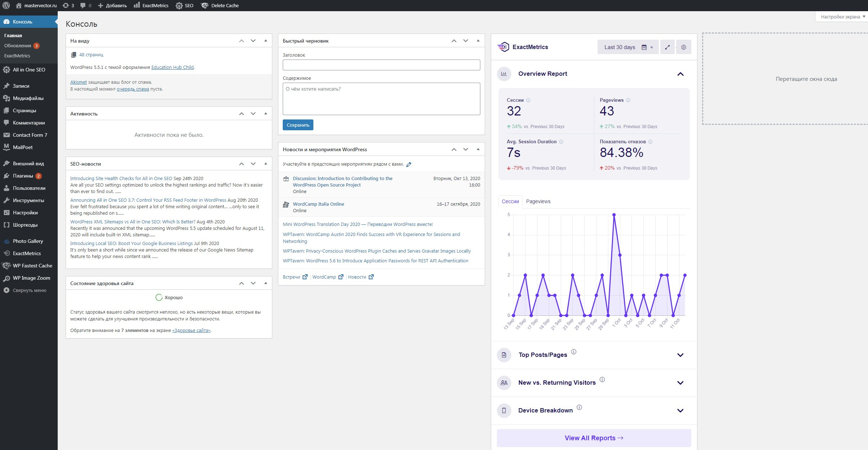Open the Плагины menu in sidebar
Screen dimensions: 868x450
click(23, 176)
